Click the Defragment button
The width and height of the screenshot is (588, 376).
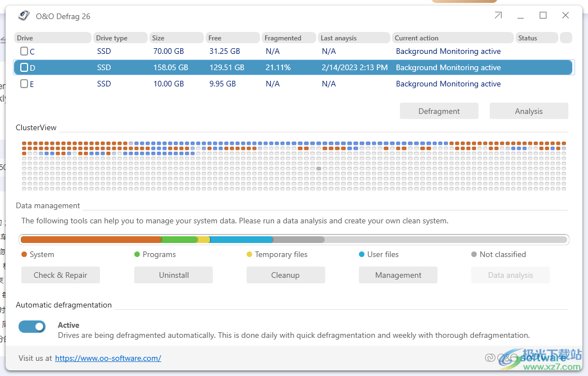tap(439, 111)
